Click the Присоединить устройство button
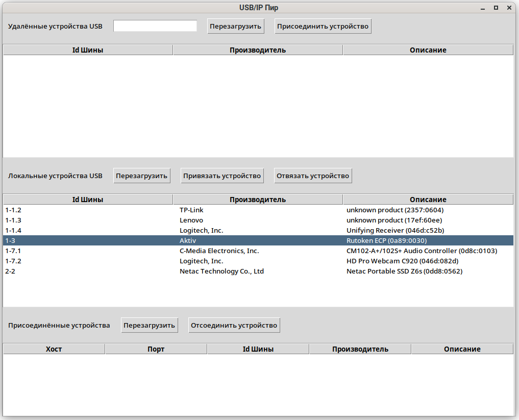This screenshot has height=420, width=519. pyautogui.click(x=323, y=26)
